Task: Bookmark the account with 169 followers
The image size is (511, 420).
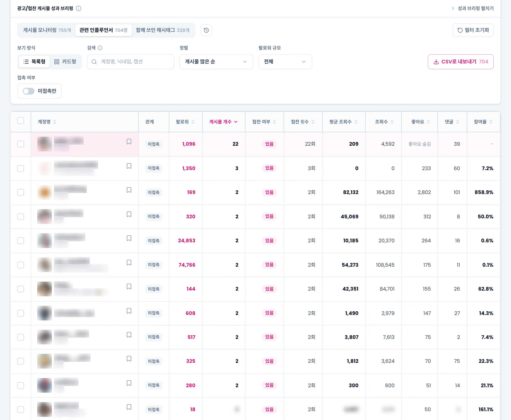Action: [129, 190]
